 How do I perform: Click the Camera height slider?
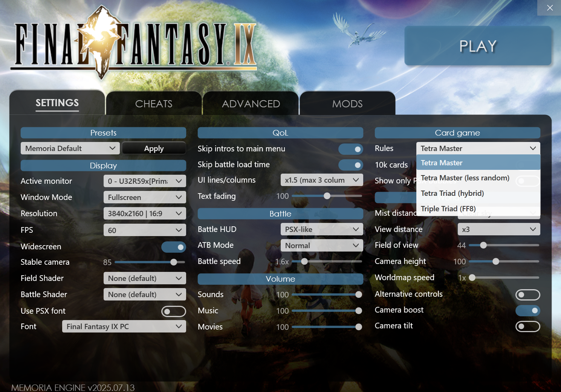504,261
